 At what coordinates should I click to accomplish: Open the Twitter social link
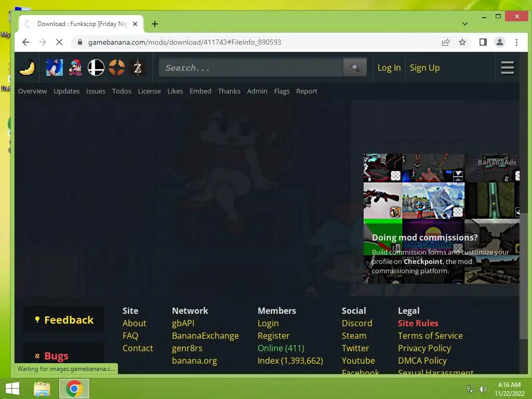355,348
